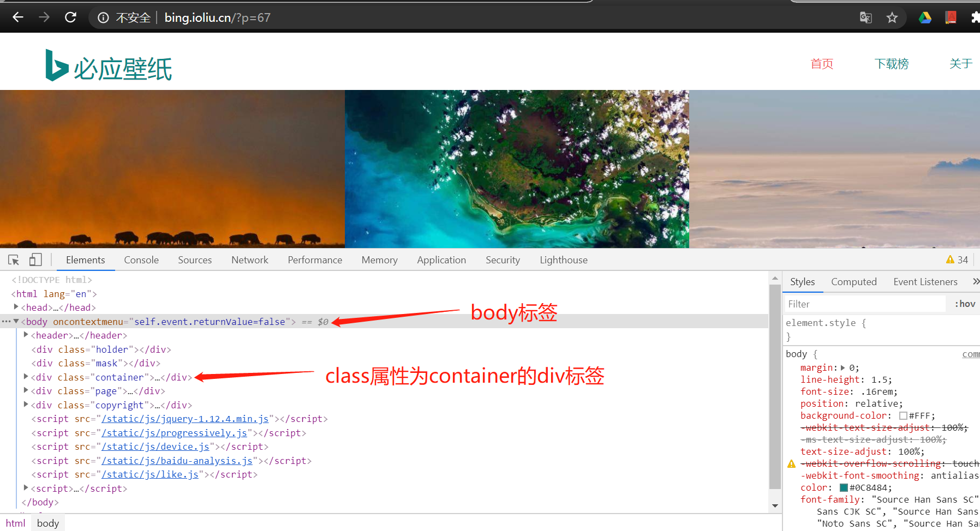Click the Elements panel scroll down arrow
980x531 pixels.
(775, 506)
